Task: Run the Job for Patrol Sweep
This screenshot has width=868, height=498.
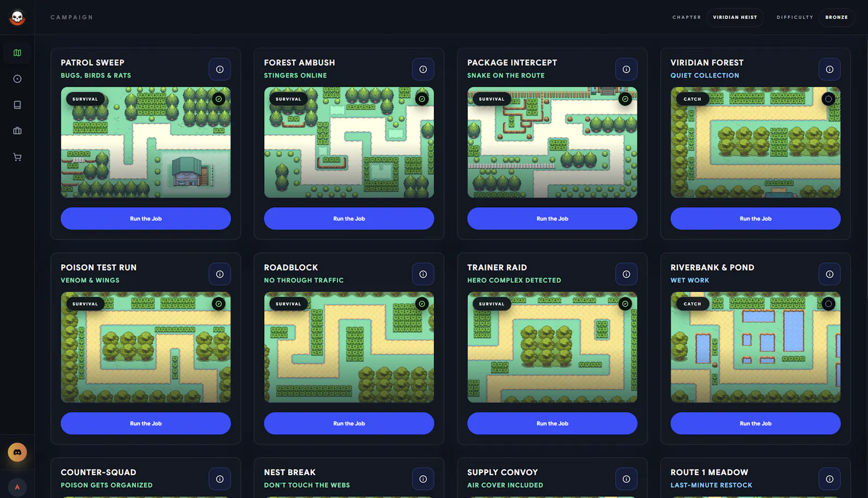Action: [146, 219]
